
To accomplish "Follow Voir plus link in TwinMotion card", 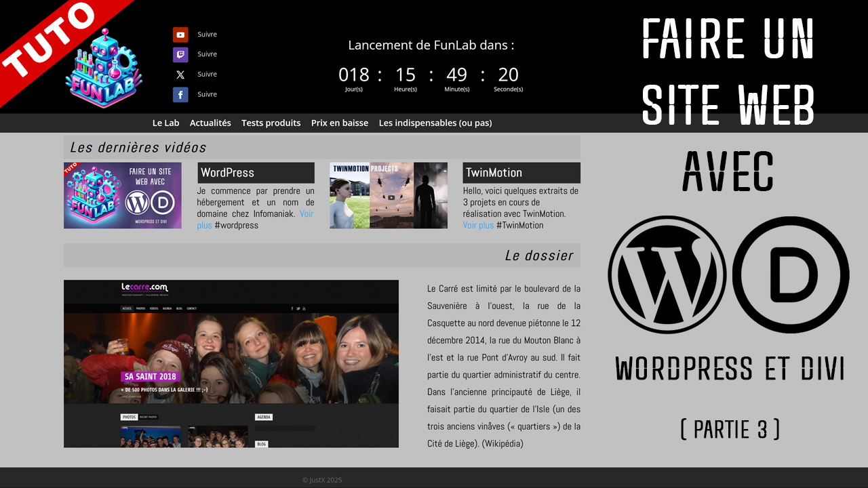I will tap(478, 225).
